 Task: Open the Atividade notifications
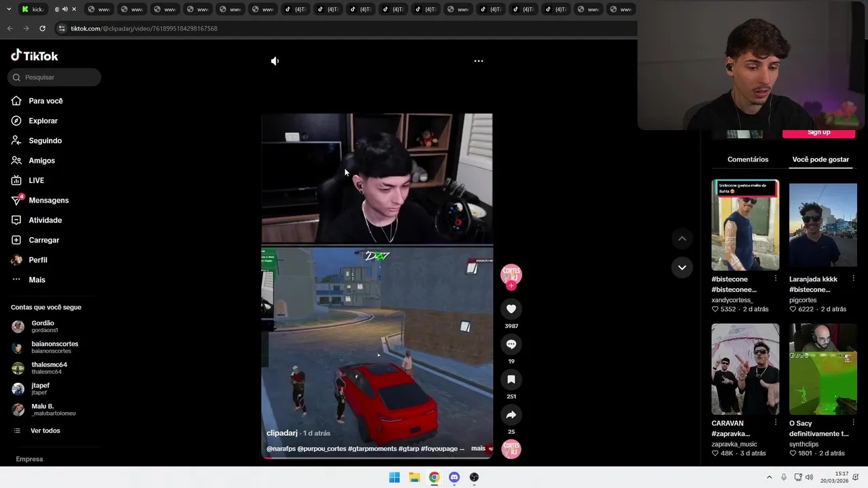[x=37, y=220]
